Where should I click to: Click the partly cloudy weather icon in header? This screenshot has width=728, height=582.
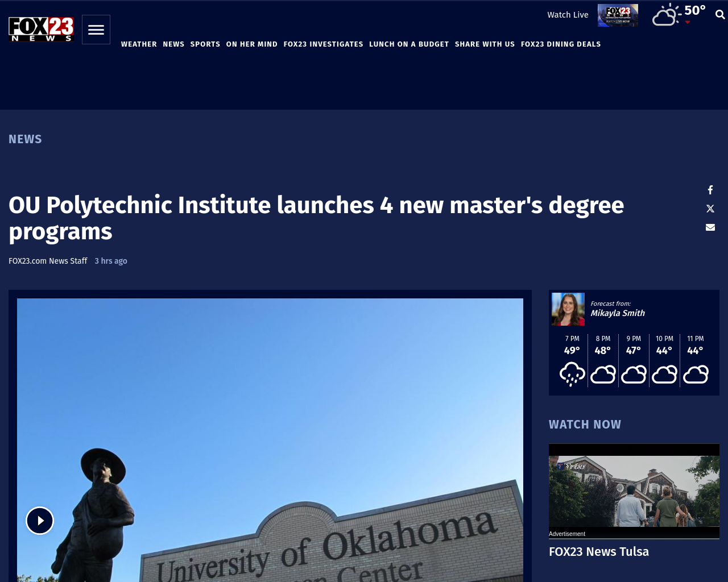[666, 15]
